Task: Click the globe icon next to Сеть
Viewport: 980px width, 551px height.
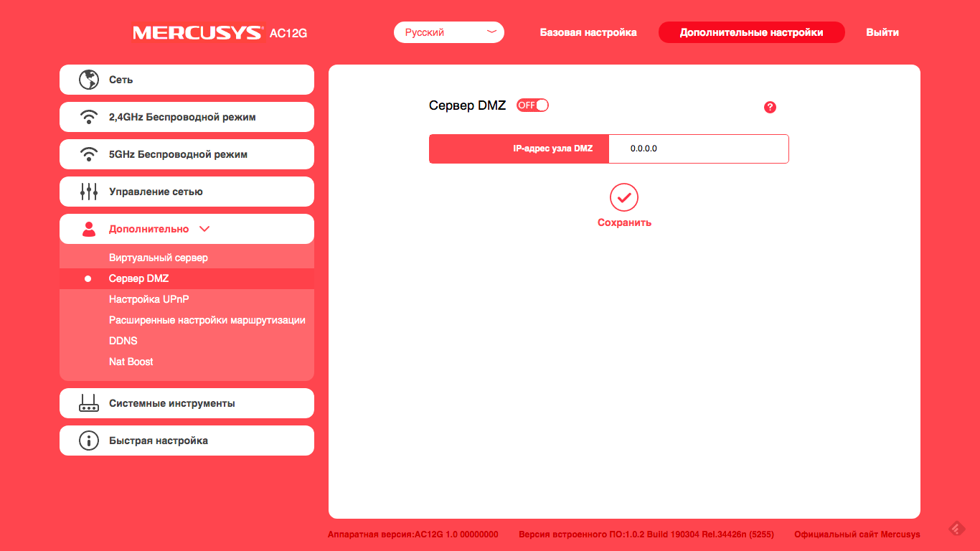Action: click(x=88, y=80)
